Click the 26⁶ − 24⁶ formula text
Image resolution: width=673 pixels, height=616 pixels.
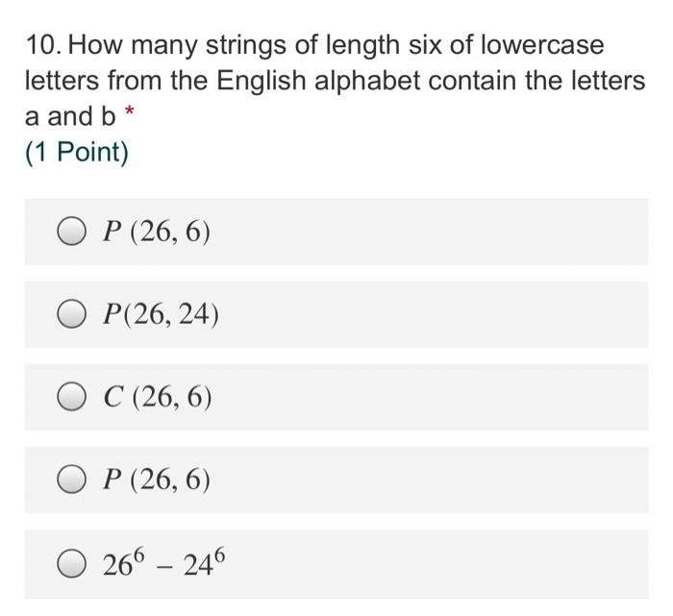click(163, 562)
